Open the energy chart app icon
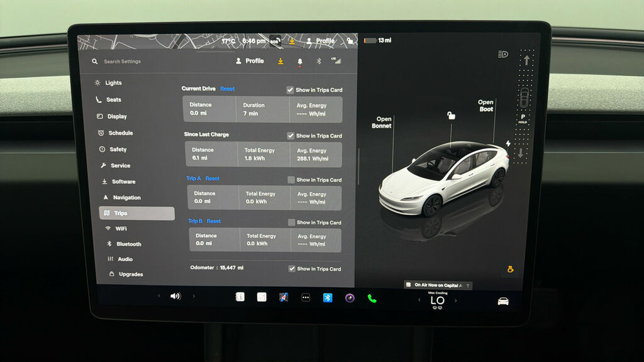 click(262, 297)
